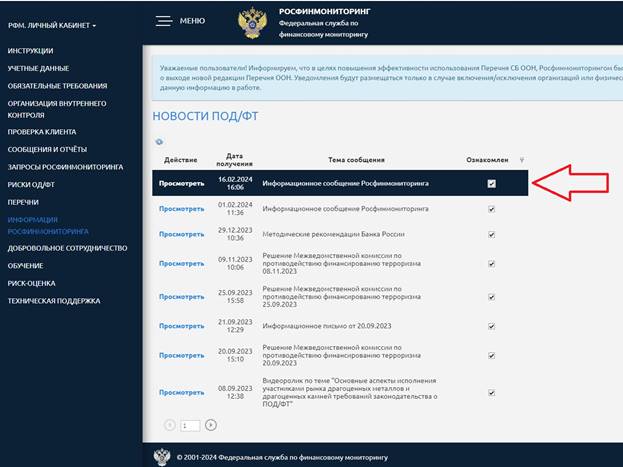The height and width of the screenshot is (467, 623).
Task: Click the footer copyright 2001-2024 text
Action: pos(282,457)
